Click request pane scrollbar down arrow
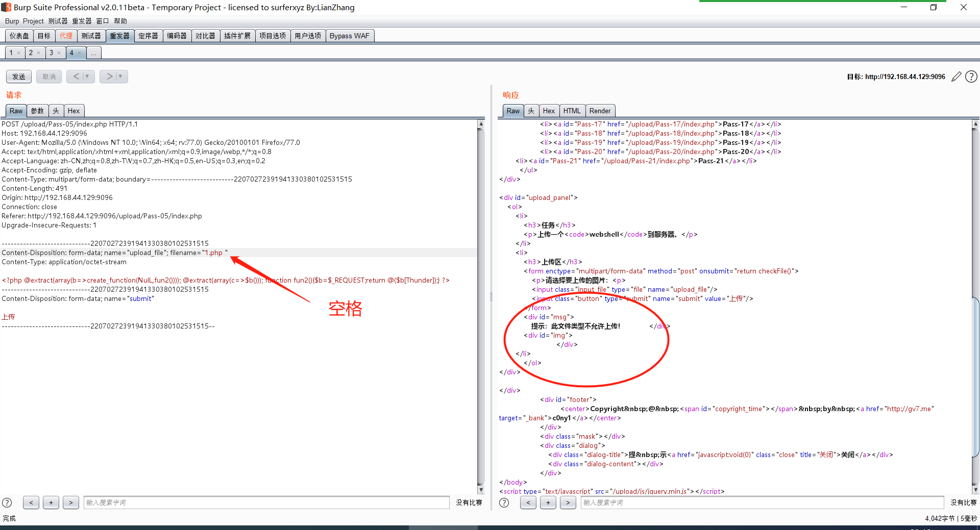Image resolution: width=980 pixels, height=530 pixels. [x=481, y=490]
